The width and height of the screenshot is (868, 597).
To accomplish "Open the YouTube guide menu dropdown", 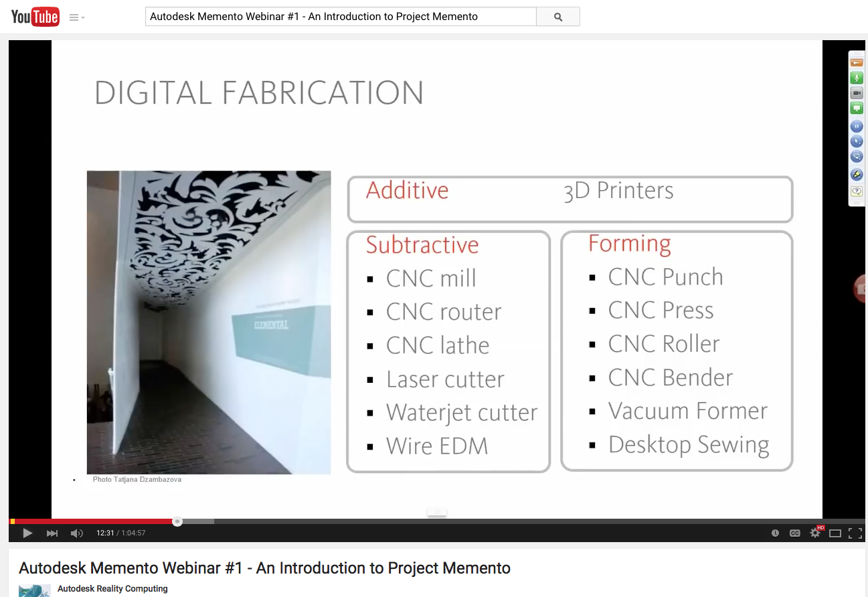I will 77,17.
